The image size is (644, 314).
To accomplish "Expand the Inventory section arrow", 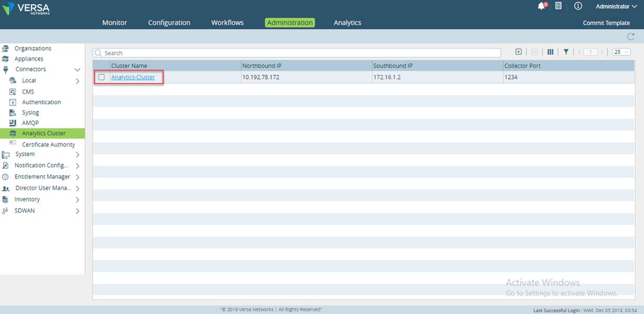I will tap(78, 200).
